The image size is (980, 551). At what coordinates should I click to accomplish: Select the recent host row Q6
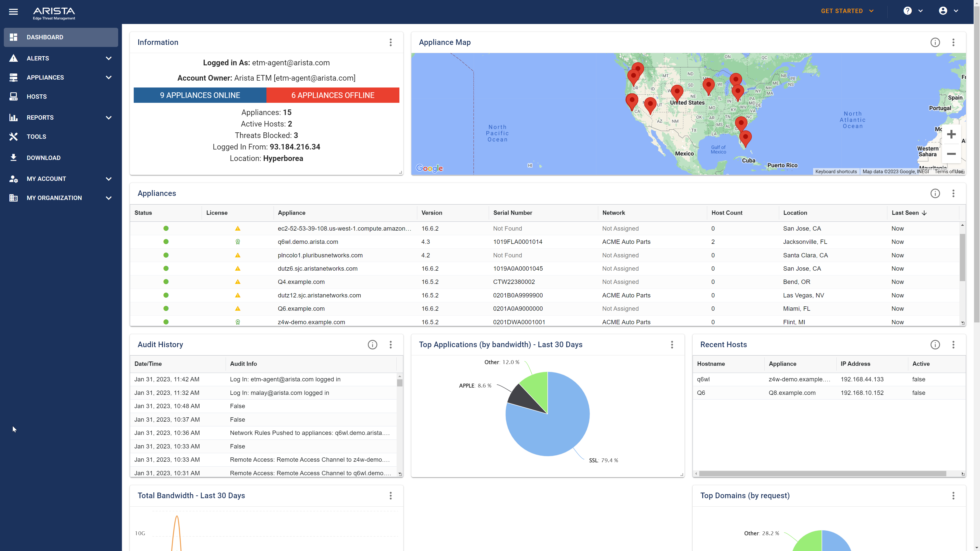[829, 393]
